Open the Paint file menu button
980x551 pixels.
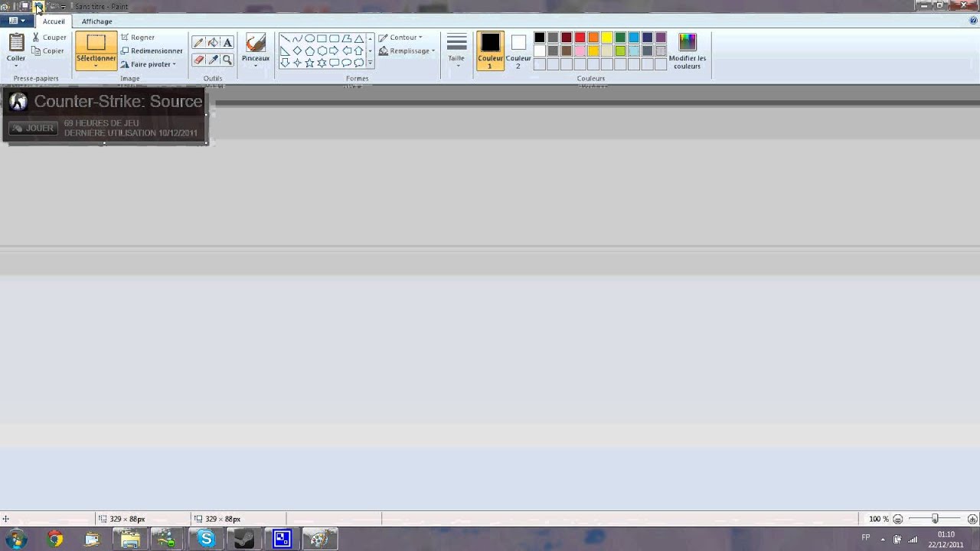[16, 21]
